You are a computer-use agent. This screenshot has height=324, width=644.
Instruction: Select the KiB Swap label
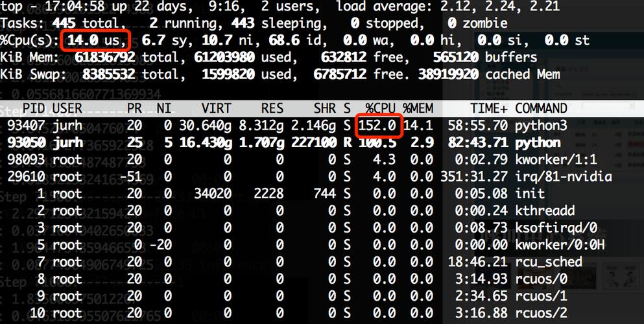[x=33, y=75]
